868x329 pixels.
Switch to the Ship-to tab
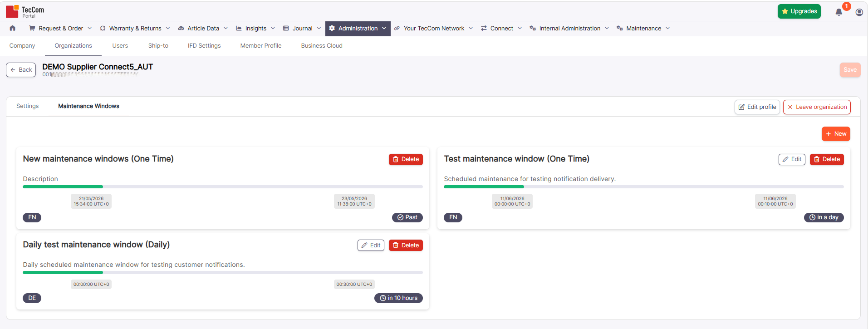point(158,46)
